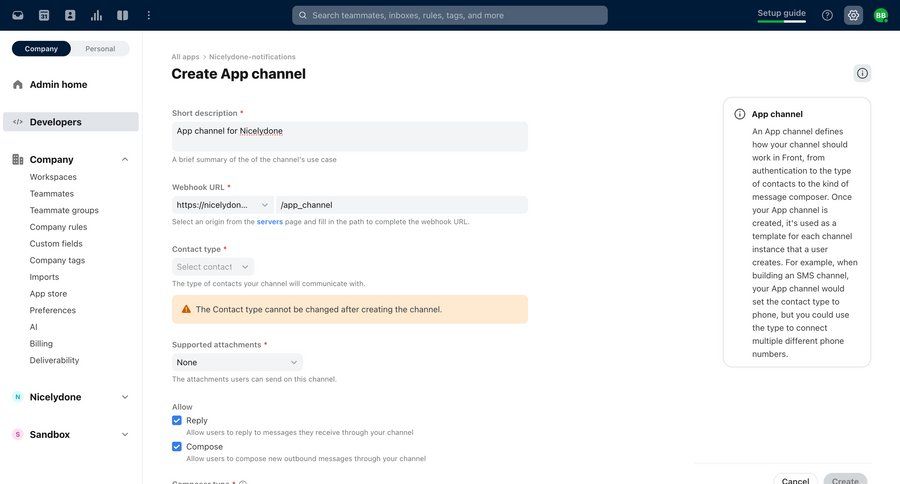The height and width of the screenshot is (484, 900).
Task: Expand the Sandbox section chevron
Action: pyautogui.click(x=125, y=434)
